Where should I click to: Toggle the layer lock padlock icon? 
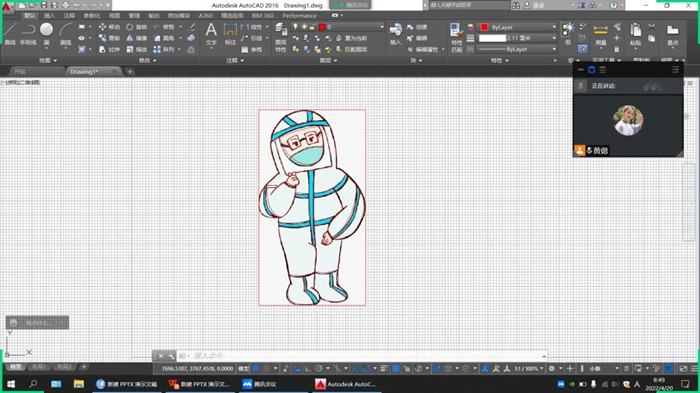point(312,27)
